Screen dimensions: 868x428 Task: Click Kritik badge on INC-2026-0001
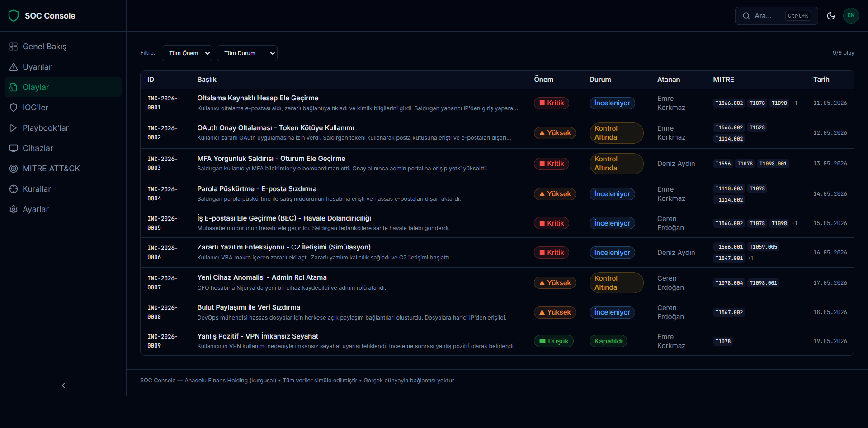click(x=552, y=103)
